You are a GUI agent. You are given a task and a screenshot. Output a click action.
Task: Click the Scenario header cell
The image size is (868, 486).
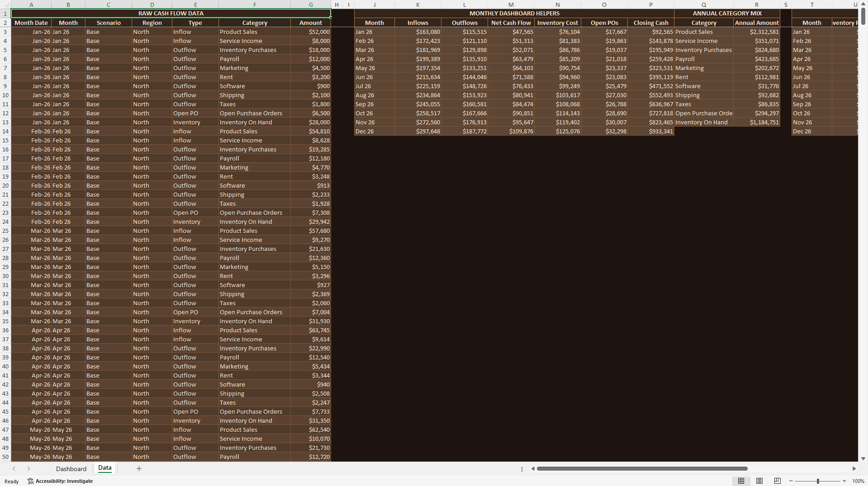coord(109,23)
